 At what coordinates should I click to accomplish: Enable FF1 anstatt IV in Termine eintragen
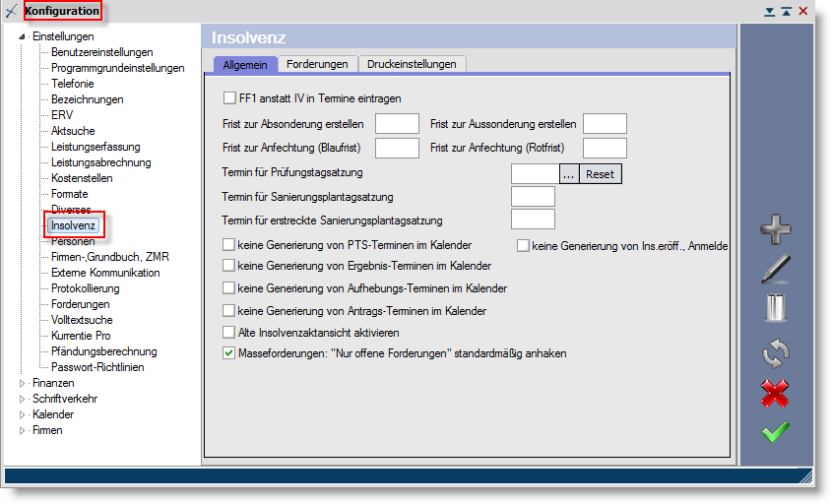[x=229, y=98]
